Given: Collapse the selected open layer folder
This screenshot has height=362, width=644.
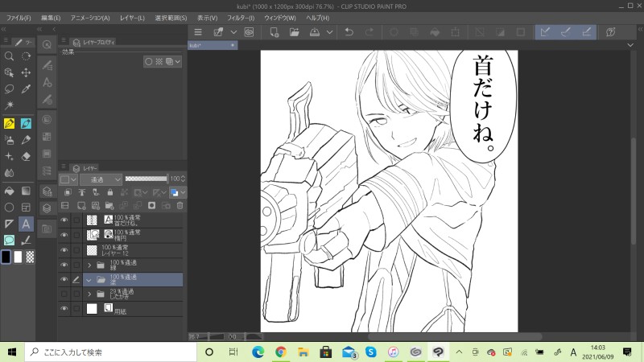Looking at the screenshot, I should tap(89, 280).
